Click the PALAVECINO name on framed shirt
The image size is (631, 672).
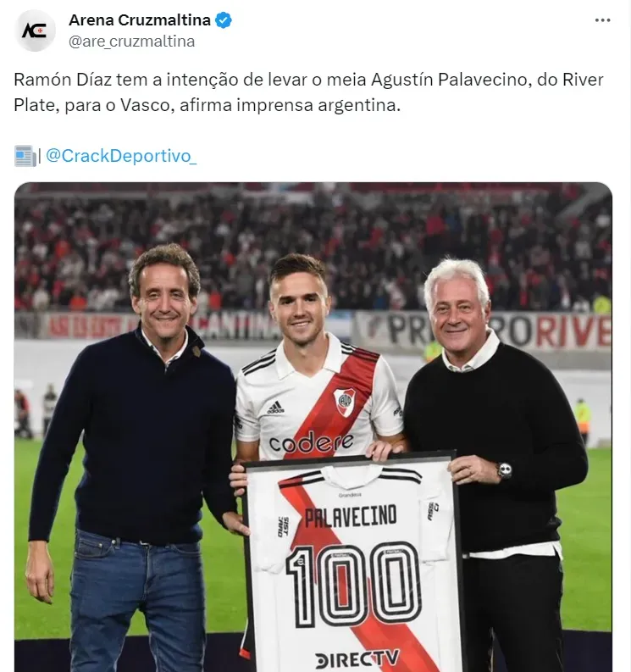click(x=351, y=516)
